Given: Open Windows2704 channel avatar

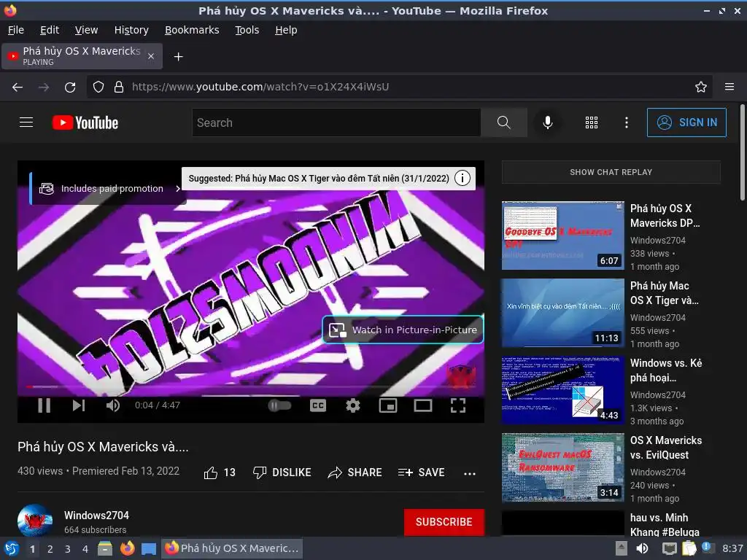Looking at the screenshot, I should (35, 521).
